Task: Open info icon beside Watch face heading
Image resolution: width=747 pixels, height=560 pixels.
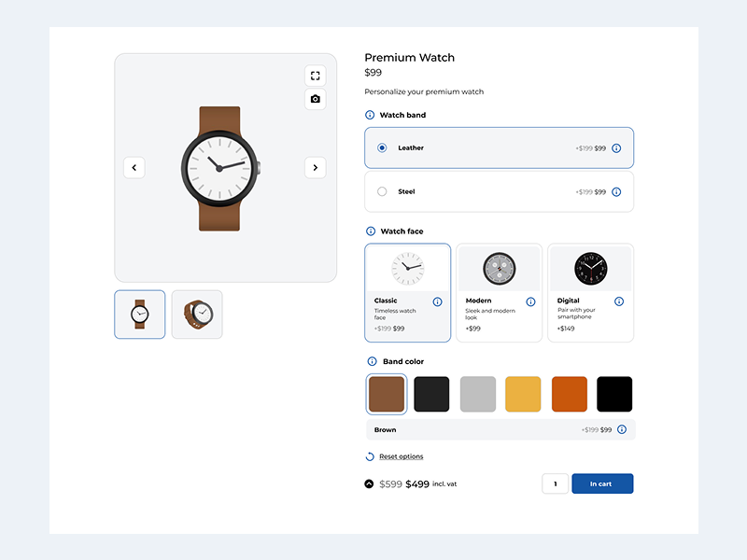Action: click(370, 231)
